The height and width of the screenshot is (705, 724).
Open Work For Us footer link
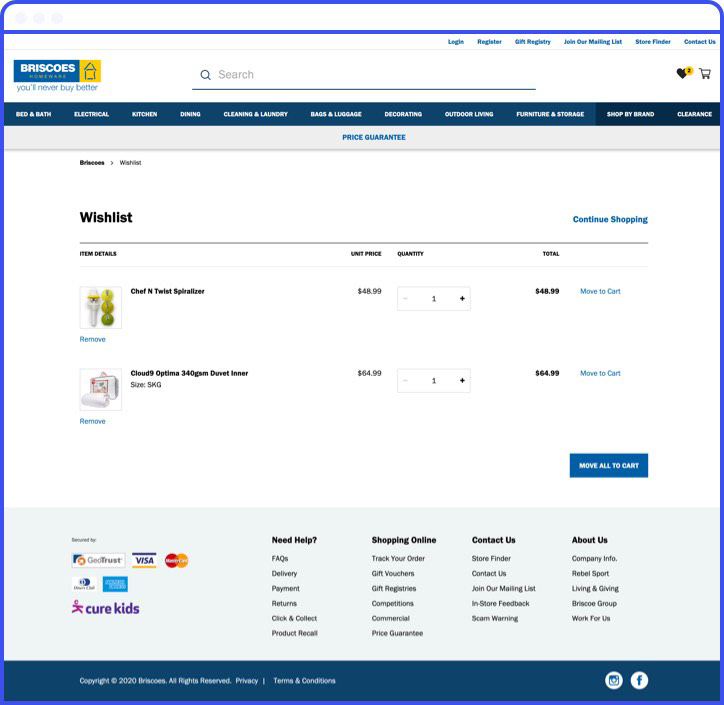pyautogui.click(x=591, y=618)
